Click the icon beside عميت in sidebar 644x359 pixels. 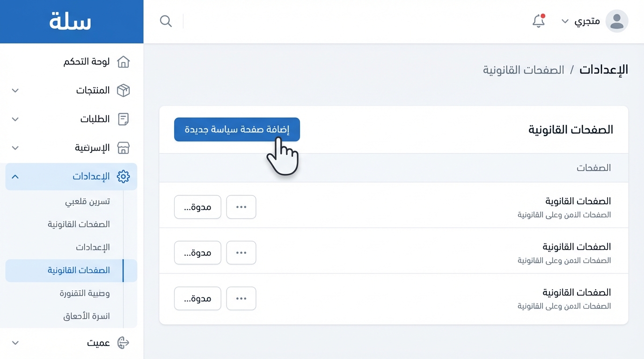tap(123, 343)
